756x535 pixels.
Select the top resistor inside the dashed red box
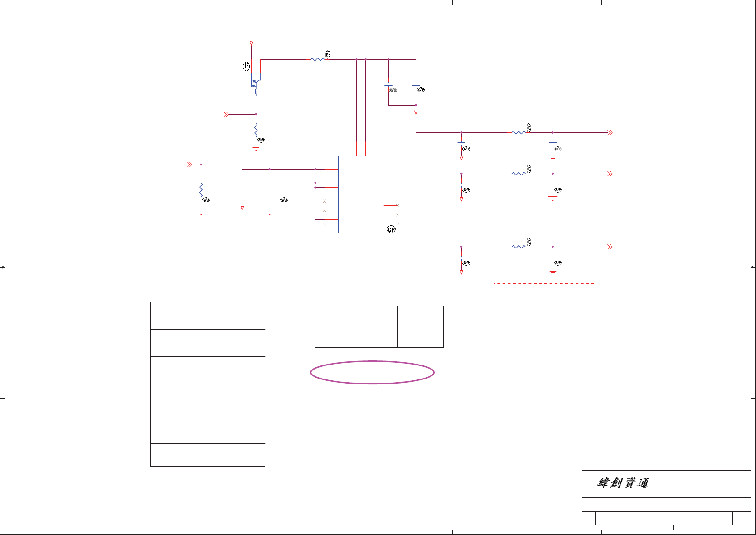[x=519, y=132]
